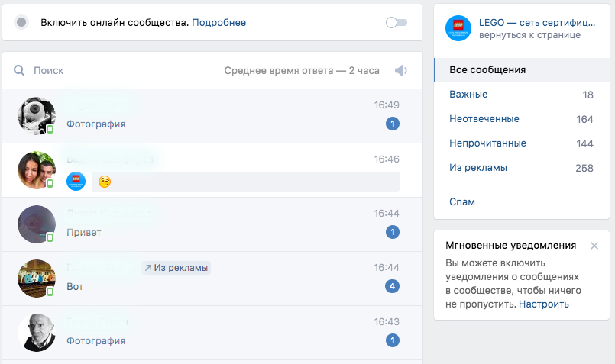Select the Все сообщения filter
615x364 pixels.
coord(522,70)
